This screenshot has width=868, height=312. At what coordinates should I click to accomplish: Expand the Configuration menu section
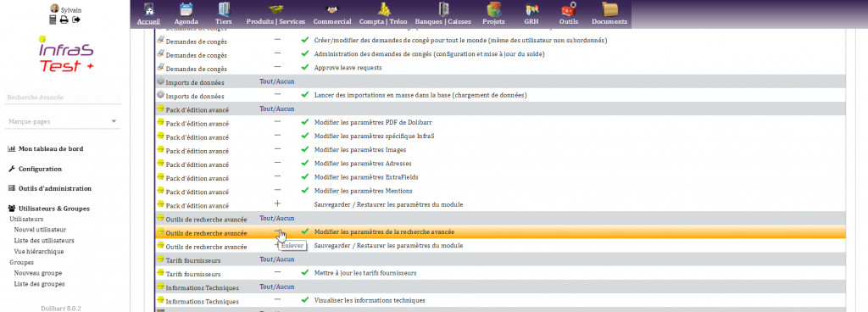pos(40,169)
